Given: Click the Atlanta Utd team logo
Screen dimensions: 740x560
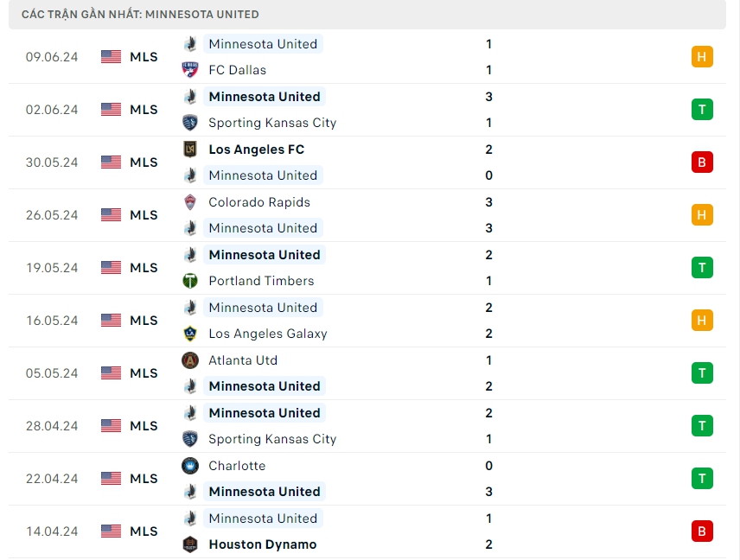Looking at the screenshot, I should click(x=190, y=360).
